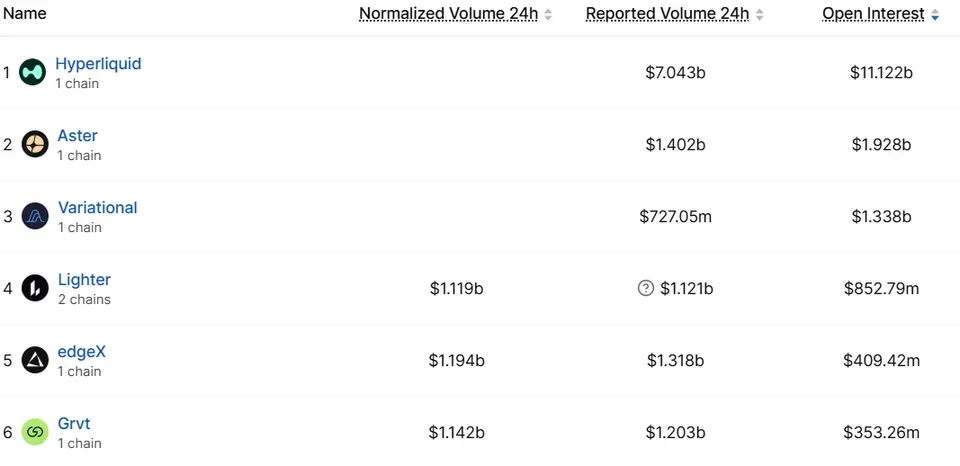Screen dimensions: 960x466
Task: Sort by Normalized Volume 24h header
Action: 448,13
